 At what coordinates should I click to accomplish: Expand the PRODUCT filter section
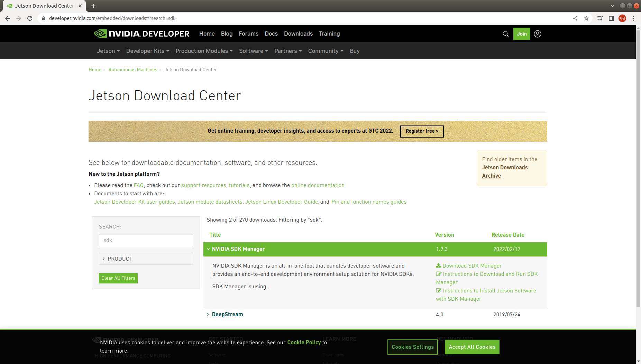tap(146, 259)
